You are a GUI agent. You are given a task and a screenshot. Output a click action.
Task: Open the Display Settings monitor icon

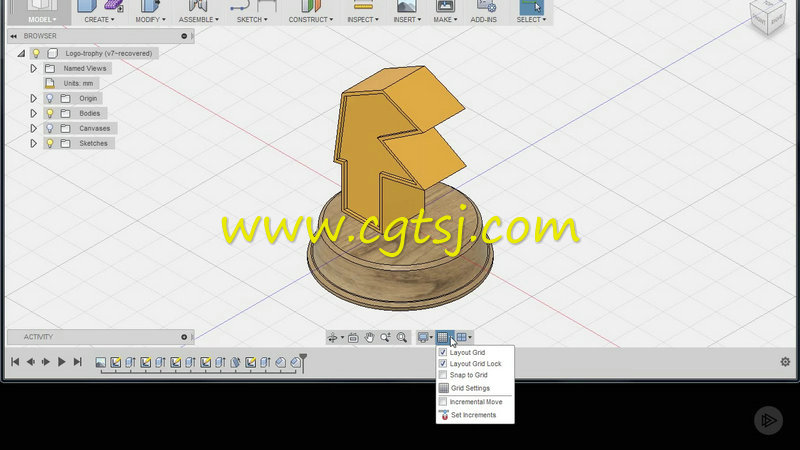coord(423,337)
